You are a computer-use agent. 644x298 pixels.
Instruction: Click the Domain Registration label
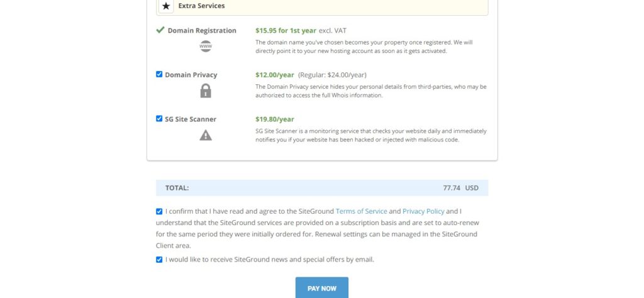coord(202,30)
